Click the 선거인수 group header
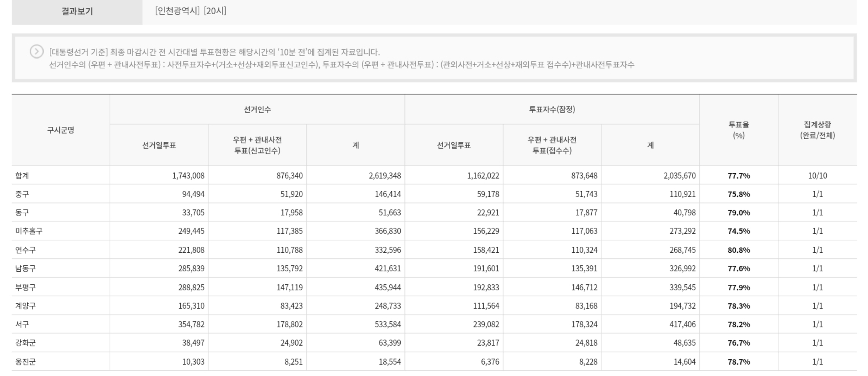This screenshot has height=376, width=868. pyautogui.click(x=257, y=110)
